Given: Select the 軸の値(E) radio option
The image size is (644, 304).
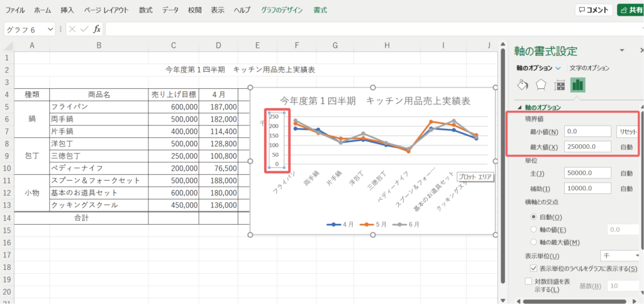Looking at the screenshot, I should point(535,230).
